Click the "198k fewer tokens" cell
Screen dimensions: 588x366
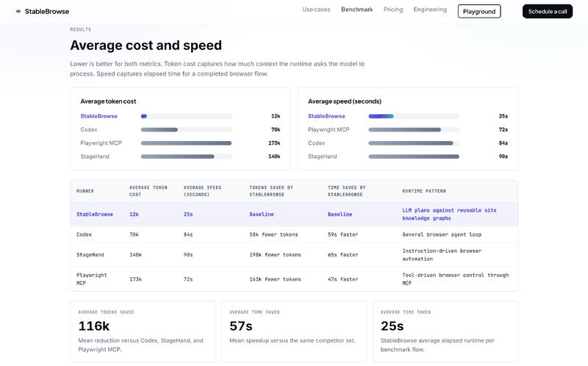tap(275, 255)
